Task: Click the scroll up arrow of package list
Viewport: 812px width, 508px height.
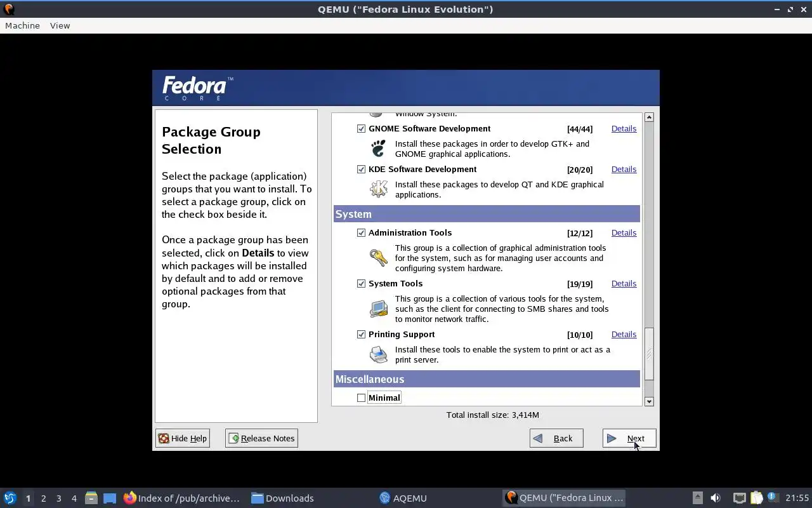Action: tap(649, 117)
